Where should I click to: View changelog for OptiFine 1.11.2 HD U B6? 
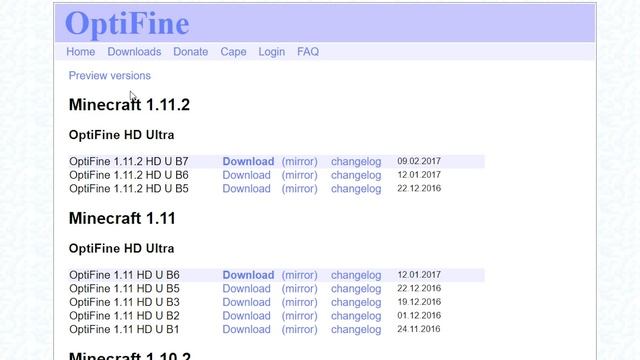(x=356, y=175)
